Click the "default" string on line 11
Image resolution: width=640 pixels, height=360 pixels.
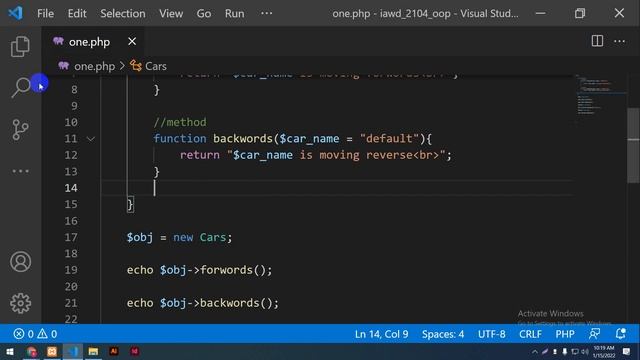tap(389, 138)
